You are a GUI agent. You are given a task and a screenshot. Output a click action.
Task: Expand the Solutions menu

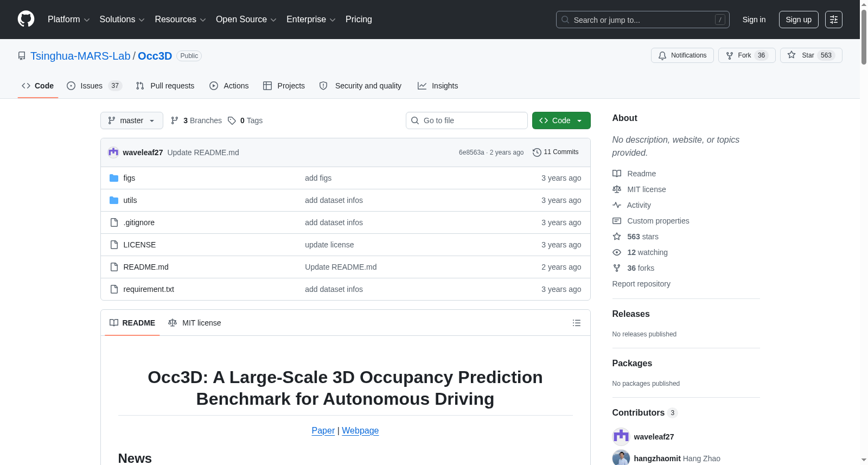(122, 20)
